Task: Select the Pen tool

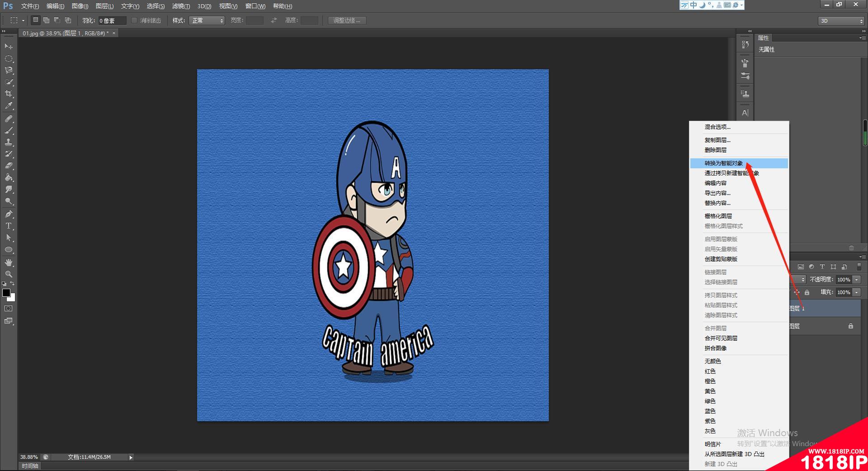Action: [x=9, y=214]
